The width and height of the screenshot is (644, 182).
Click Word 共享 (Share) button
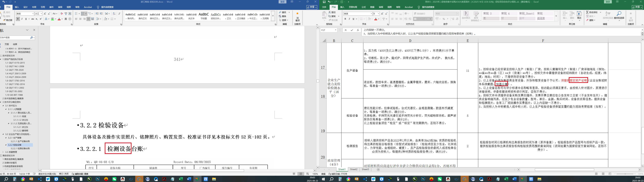(x=312, y=7)
